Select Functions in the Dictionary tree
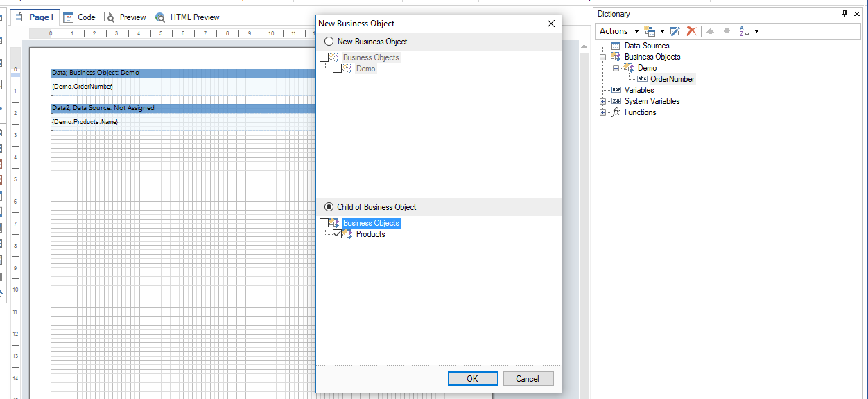The image size is (868, 399). tap(640, 112)
